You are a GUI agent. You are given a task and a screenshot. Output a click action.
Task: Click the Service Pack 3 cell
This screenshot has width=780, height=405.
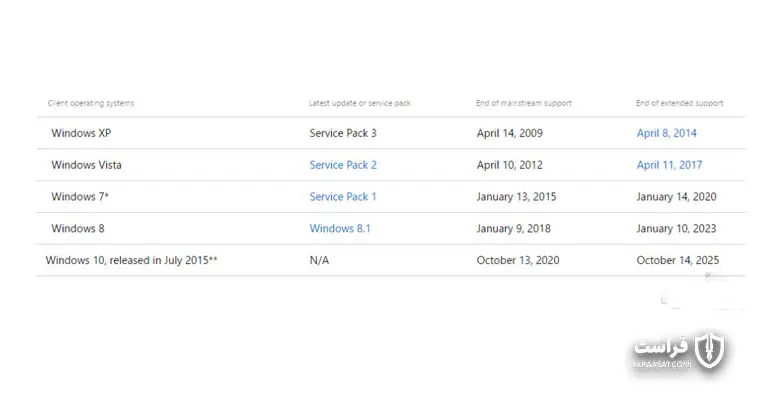pyautogui.click(x=343, y=133)
